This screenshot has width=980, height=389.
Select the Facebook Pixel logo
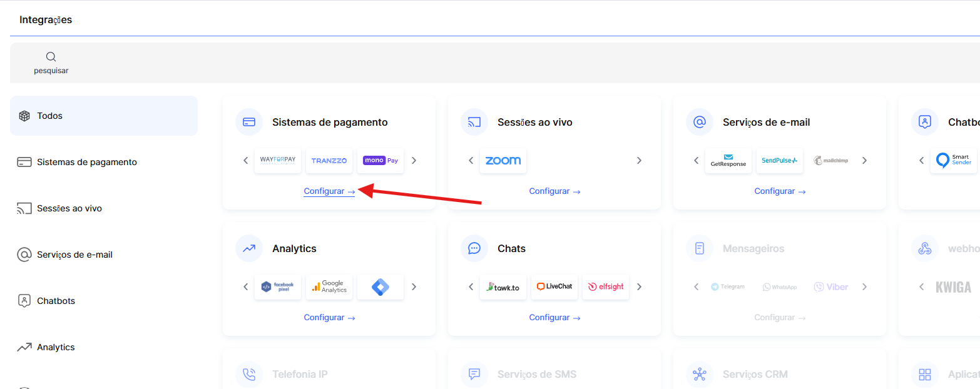click(x=278, y=287)
